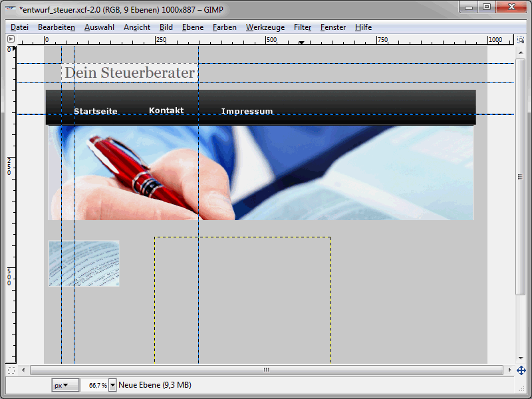This screenshot has height=399, width=532.
Task: Open the image menu triangle button at ruler corner
Action: (x=11, y=39)
